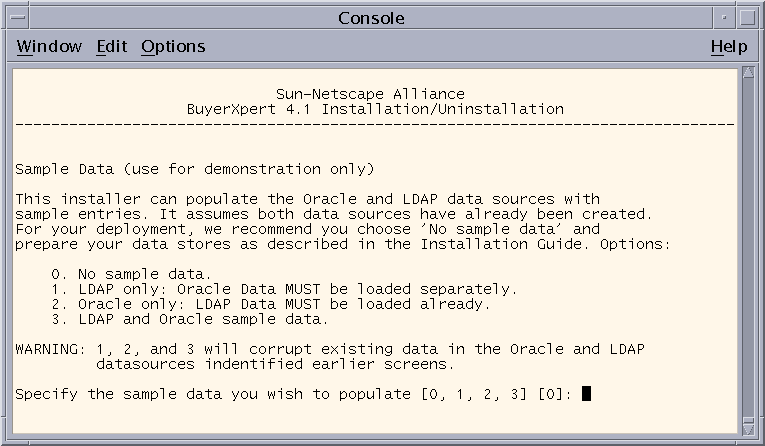Click the 'Sun-Netscape Alliance' header text
The image size is (765, 446).
[x=369, y=94]
